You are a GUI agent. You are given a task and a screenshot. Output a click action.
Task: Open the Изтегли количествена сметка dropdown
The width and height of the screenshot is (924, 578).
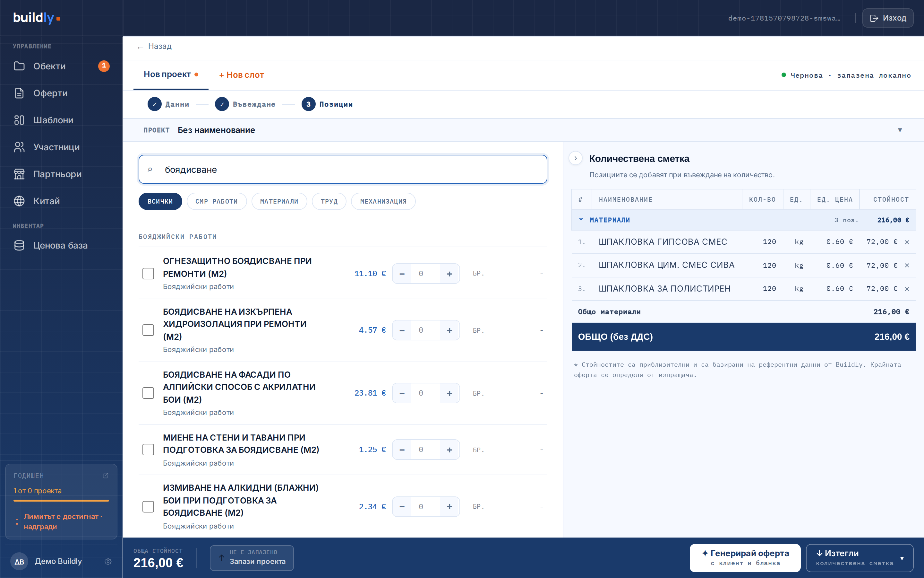click(860, 558)
